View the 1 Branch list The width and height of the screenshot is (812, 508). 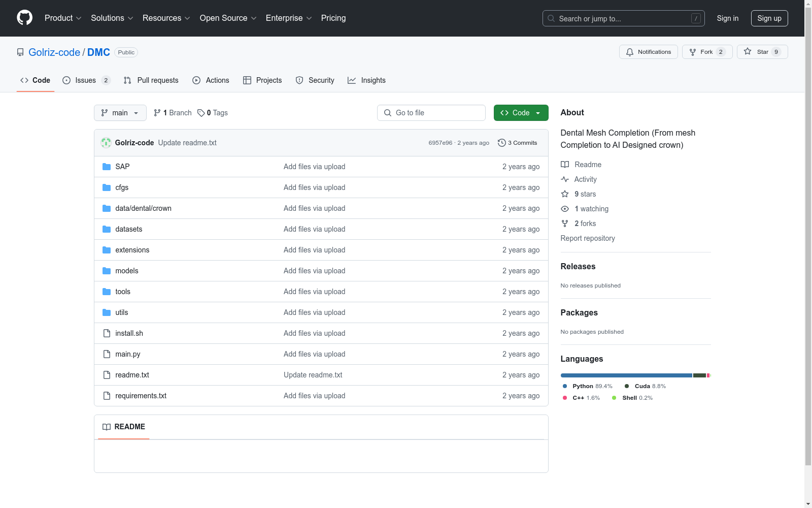(173, 113)
